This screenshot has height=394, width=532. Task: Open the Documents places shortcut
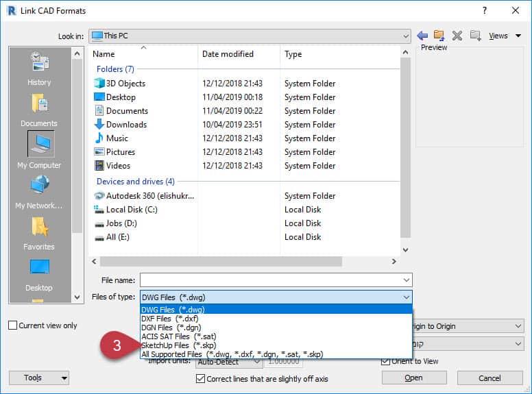click(39, 110)
